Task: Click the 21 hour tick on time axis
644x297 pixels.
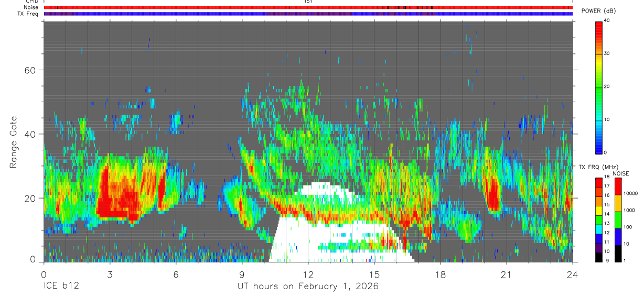Action: tap(507, 274)
